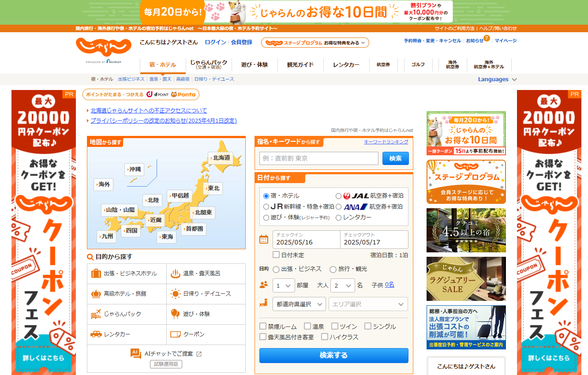The image size is (588, 375).
Task: Select 北海道 on the map
Action: pyautogui.click(x=221, y=158)
